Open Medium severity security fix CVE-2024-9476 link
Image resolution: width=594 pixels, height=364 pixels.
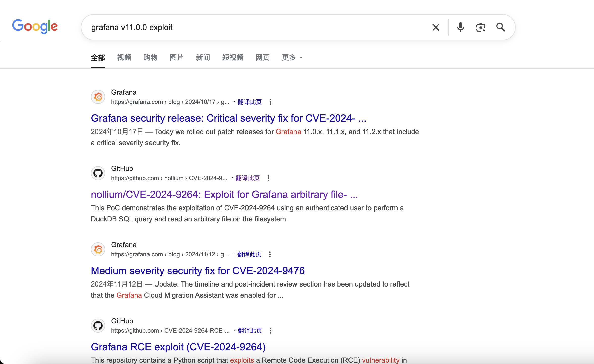point(198,271)
